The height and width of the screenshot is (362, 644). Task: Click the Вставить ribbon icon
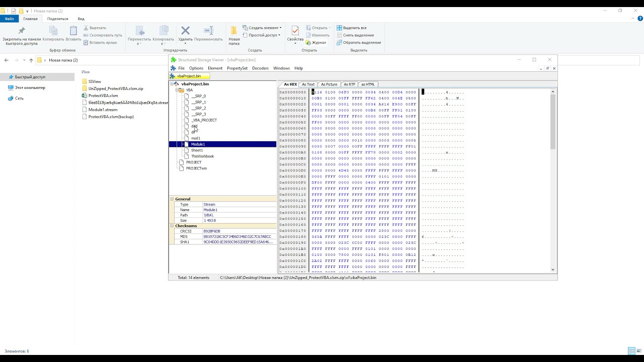pos(73,31)
